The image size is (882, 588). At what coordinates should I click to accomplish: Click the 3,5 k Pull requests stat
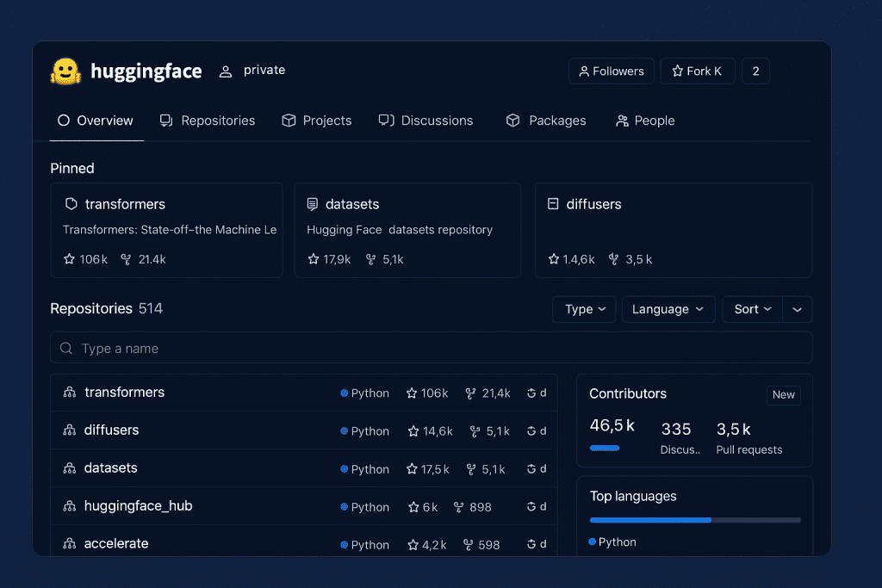(x=748, y=438)
